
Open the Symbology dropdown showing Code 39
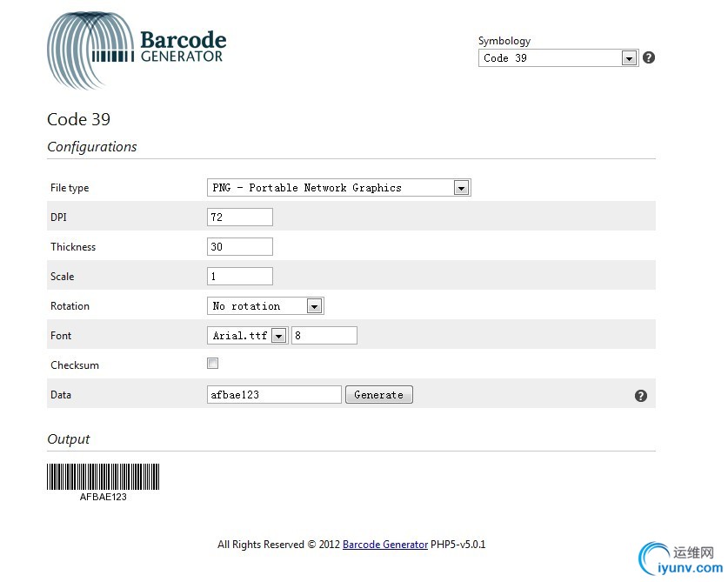[x=558, y=58]
